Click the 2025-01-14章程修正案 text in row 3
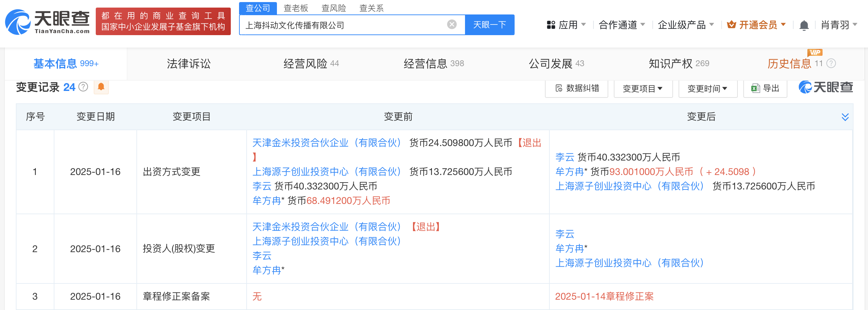This screenshot has height=310, width=868. click(604, 297)
